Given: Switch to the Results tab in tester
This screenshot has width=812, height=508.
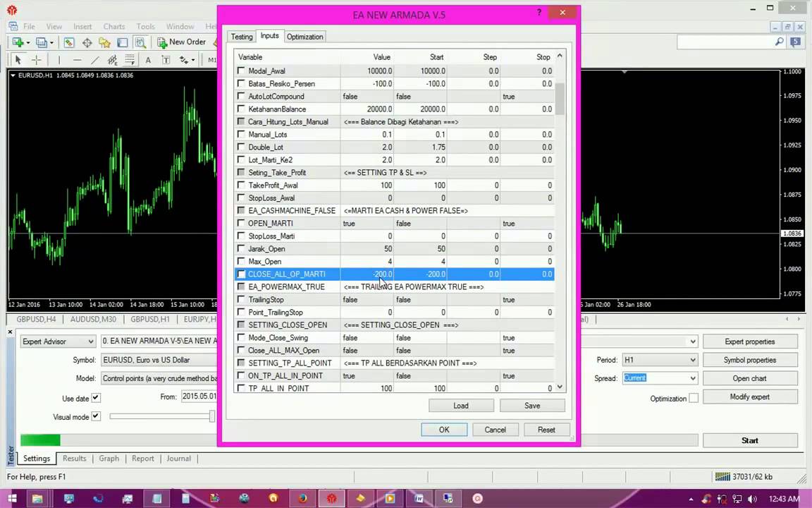Looking at the screenshot, I should (x=74, y=458).
